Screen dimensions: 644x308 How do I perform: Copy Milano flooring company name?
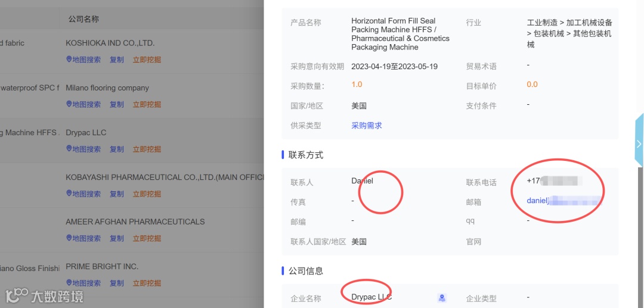pyautogui.click(x=117, y=104)
